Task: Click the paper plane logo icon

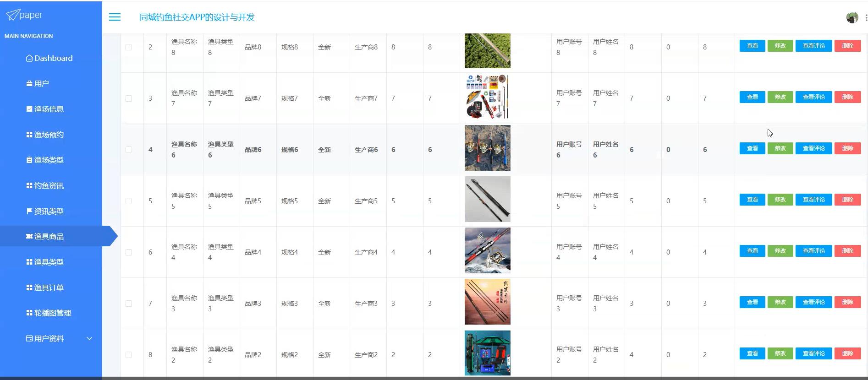Action: 12,15
